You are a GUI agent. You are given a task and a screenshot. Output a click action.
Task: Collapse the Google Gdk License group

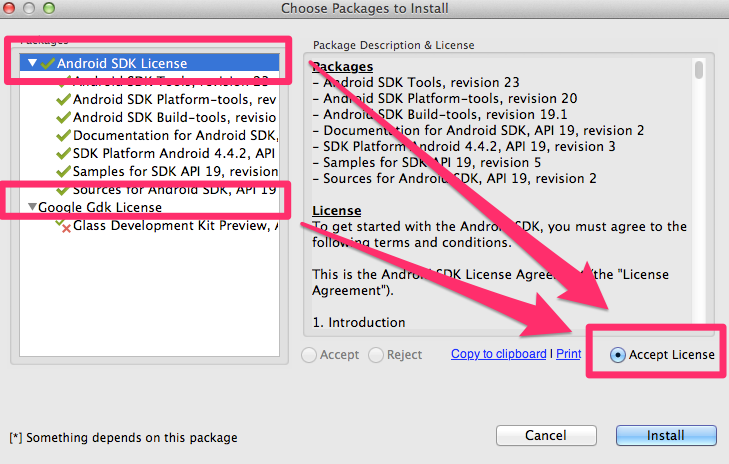point(32,206)
